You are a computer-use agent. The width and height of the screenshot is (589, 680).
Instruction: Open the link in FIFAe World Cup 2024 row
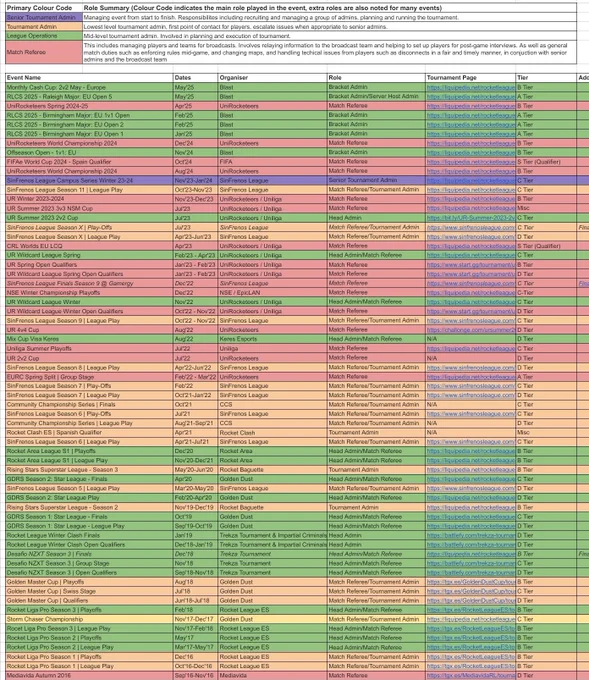(471, 162)
